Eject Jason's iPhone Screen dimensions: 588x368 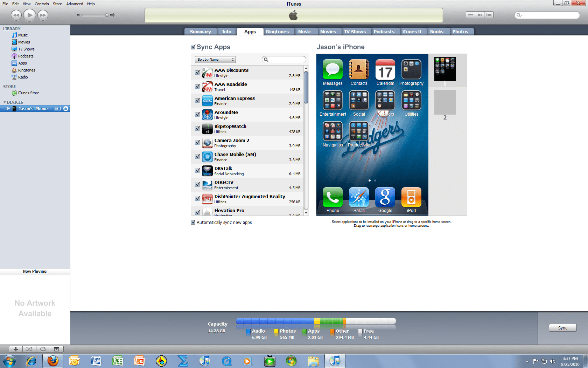coord(66,109)
